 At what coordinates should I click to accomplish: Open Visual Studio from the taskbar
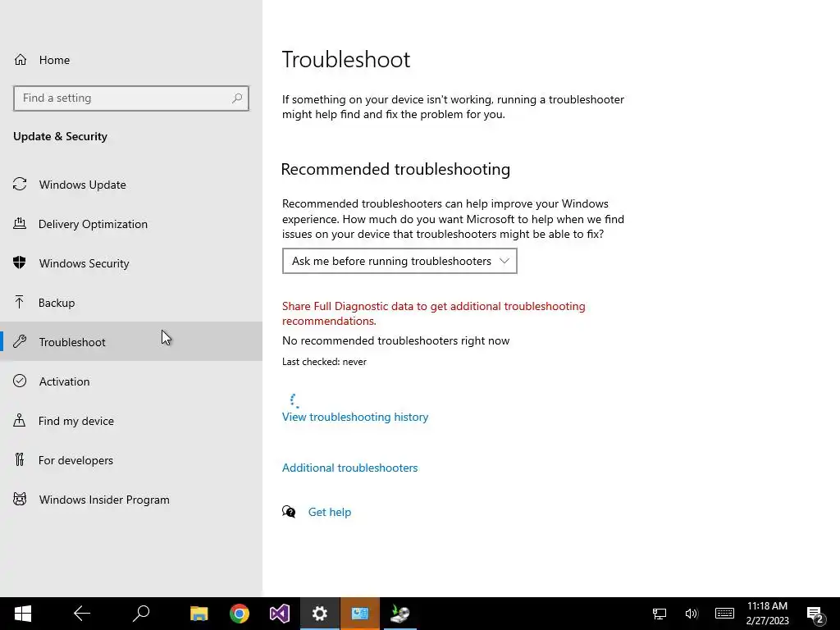(279, 614)
